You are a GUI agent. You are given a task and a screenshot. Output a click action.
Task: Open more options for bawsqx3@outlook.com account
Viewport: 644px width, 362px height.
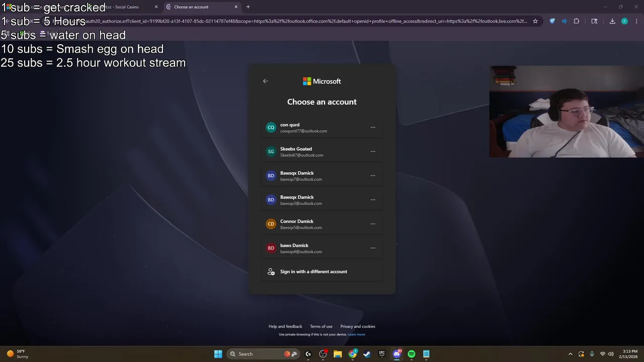(x=373, y=200)
